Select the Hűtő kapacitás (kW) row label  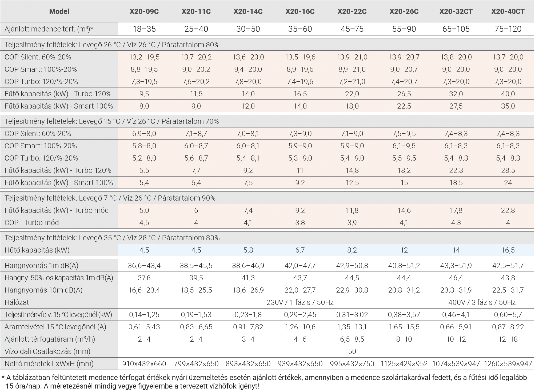pos(37,250)
